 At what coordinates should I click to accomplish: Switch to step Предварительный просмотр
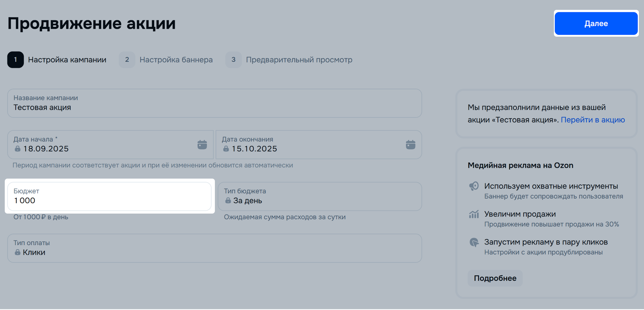[289, 60]
